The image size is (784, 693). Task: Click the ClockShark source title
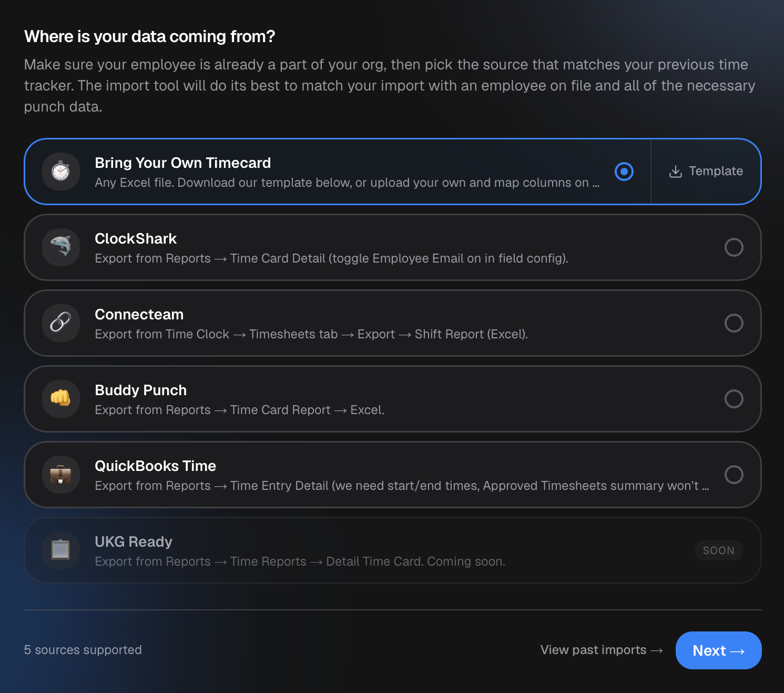click(x=136, y=239)
